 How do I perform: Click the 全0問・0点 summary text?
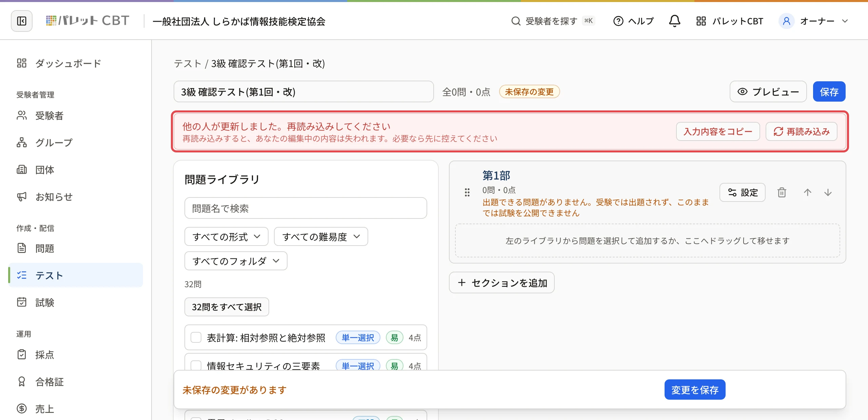tap(466, 92)
